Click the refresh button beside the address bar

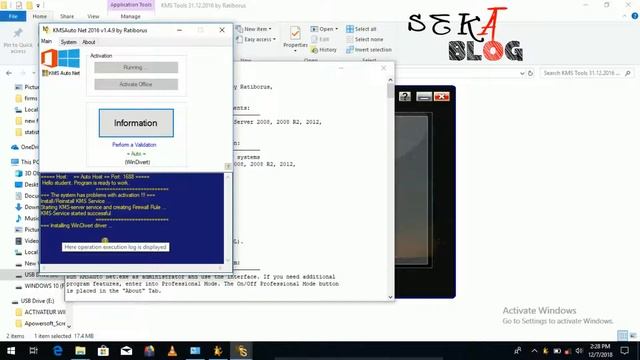pos(531,73)
